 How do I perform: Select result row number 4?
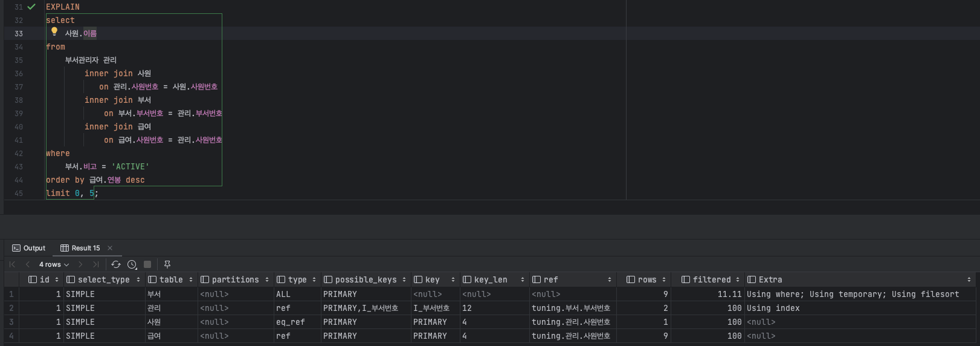tap(11, 336)
